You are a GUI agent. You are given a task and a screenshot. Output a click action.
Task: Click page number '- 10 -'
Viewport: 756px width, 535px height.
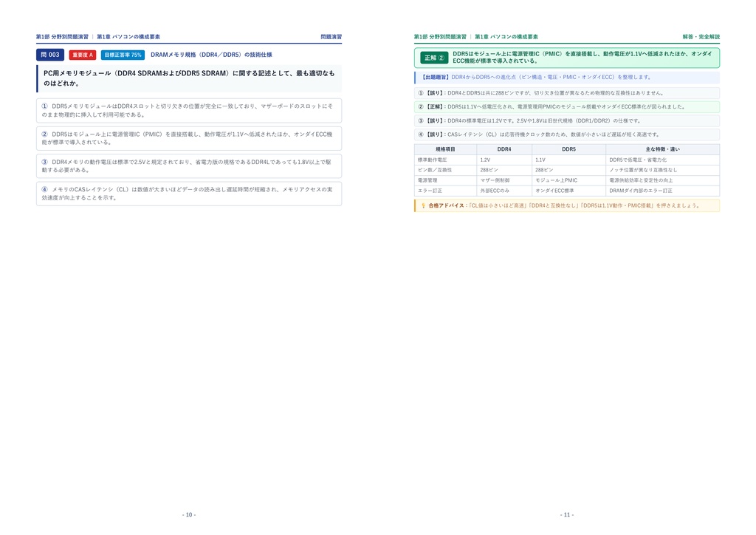(189, 515)
